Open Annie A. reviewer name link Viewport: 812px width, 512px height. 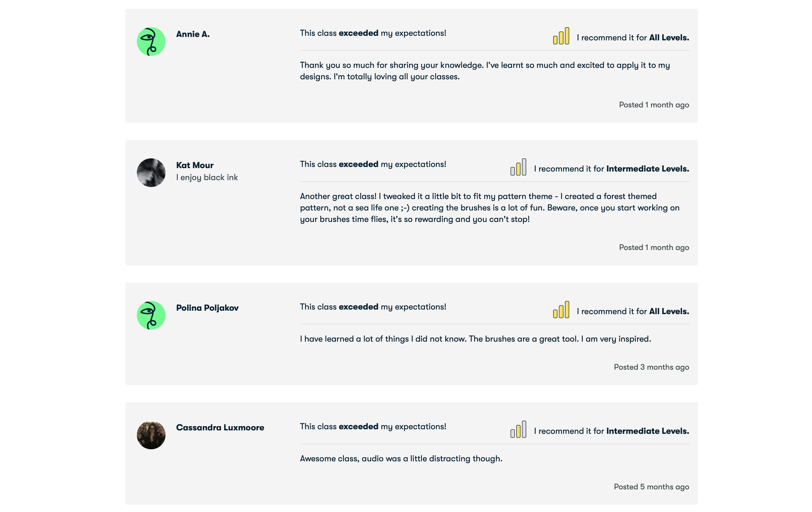(193, 34)
